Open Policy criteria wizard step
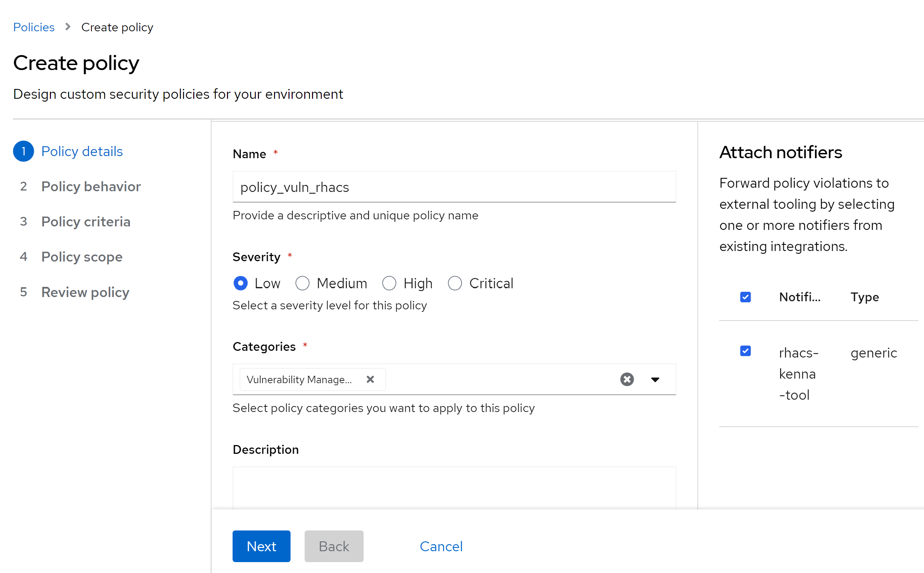Viewport: 924px width, 573px height. click(86, 222)
